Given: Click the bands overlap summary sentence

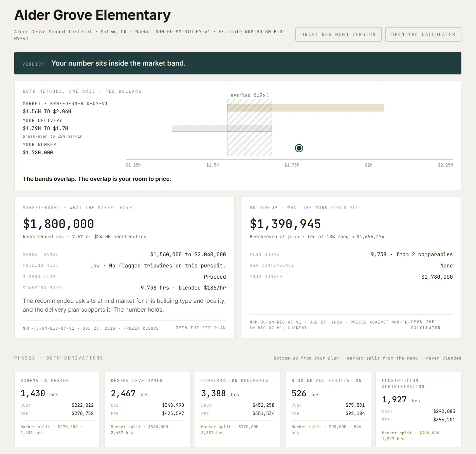Looking at the screenshot, I should coord(97,179).
